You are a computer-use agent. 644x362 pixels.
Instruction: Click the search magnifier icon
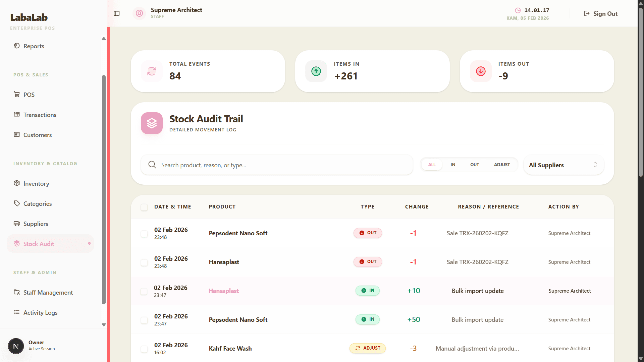pos(152,165)
